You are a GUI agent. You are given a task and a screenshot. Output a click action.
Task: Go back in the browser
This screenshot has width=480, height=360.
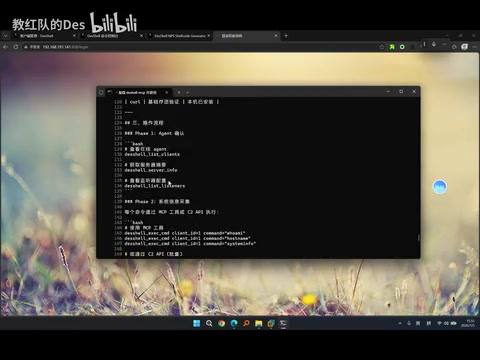point(5,47)
